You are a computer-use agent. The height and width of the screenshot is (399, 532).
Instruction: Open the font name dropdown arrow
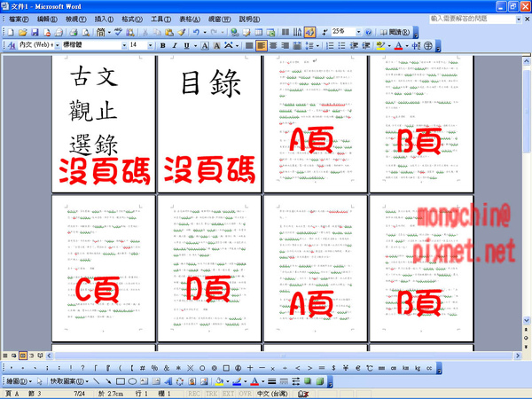tap(124, 45)
